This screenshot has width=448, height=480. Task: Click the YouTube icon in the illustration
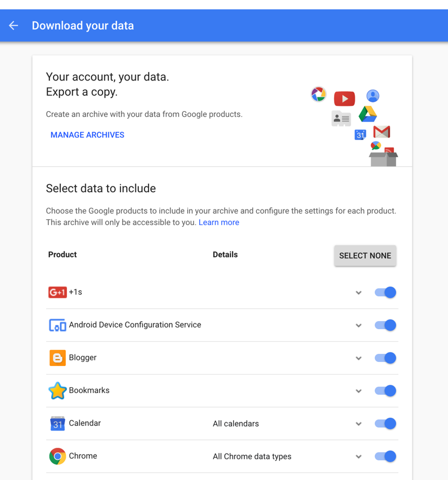[344, 98]
